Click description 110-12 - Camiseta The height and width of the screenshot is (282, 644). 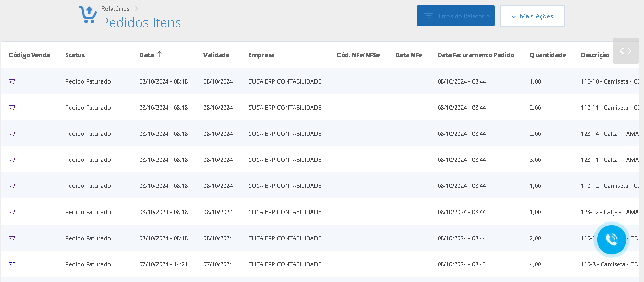tap(610, 186)
